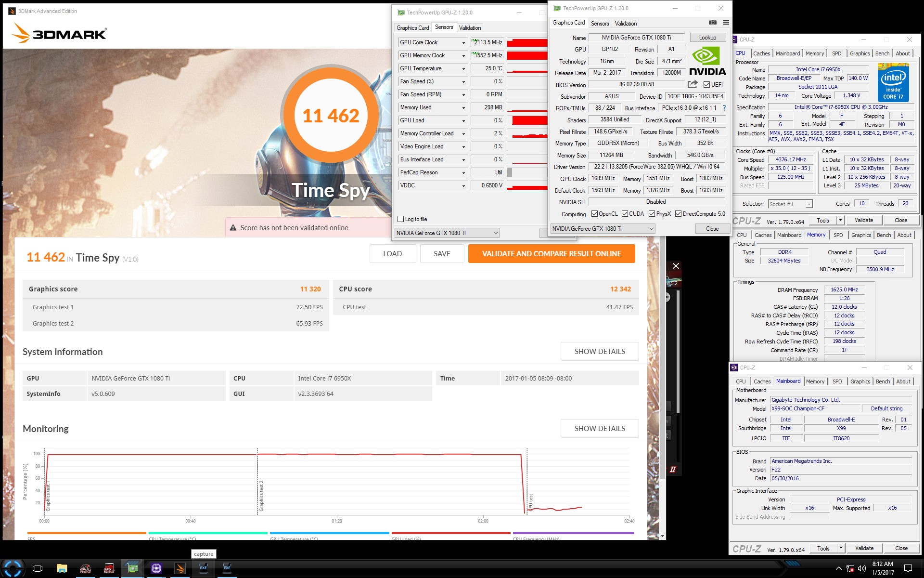Open the GPU-Z hamburger menu icon
The width and height of the screenshot is (924, 578).
[726, 22]
